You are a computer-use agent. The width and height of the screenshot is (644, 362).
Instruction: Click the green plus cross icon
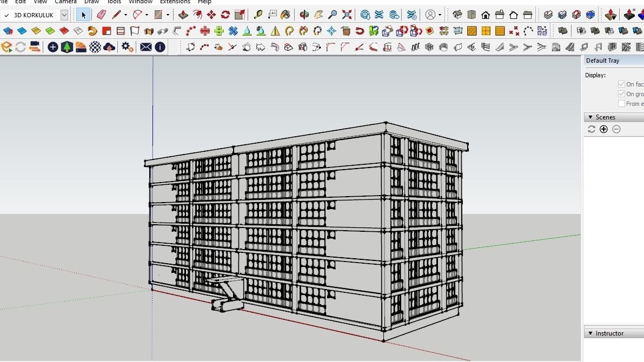pyautogui.click(x=219, y=31)
